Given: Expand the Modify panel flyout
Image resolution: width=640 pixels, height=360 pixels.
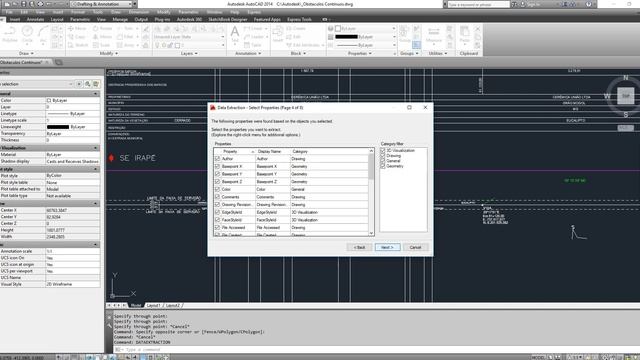Looking at the screenshot, I should click(x=109, y=53).
